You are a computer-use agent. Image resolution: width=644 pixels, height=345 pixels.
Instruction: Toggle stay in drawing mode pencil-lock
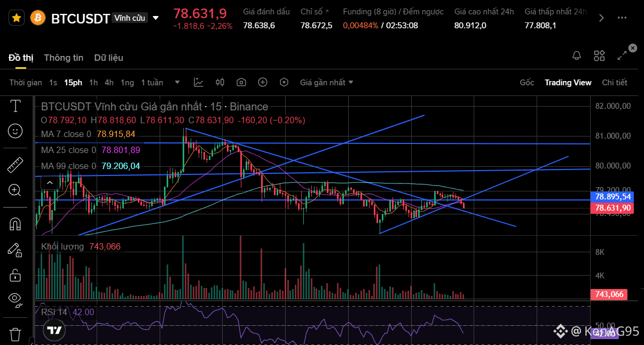point(15,249)
